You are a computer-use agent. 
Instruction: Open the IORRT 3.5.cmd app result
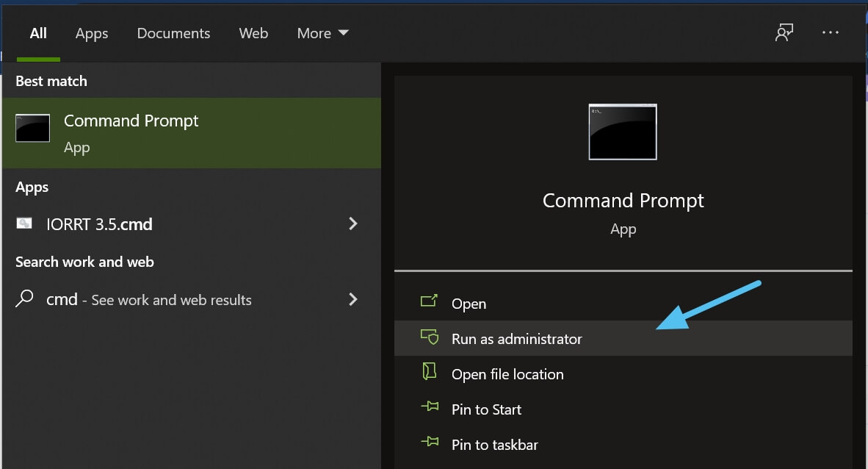(192, 224)
